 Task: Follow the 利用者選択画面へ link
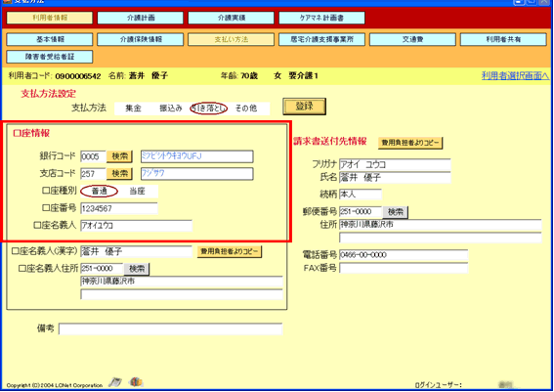click(x=515, y=75)
